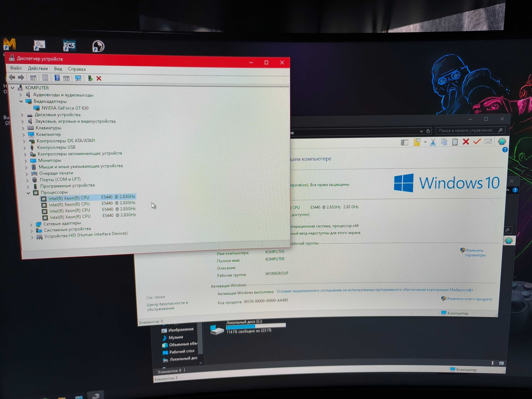532x399 pixels.
Task: Switch Explorer to details view at bottom right
Action: (x=494, y=363)
